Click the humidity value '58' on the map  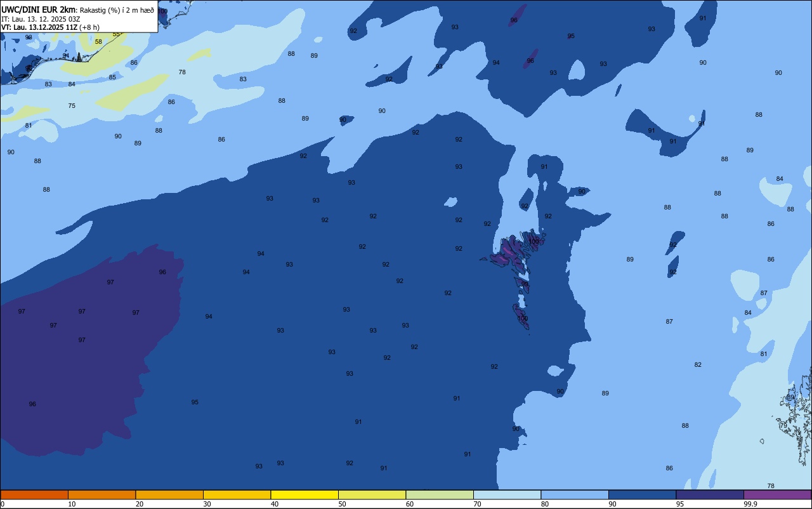tap(98, 42)
